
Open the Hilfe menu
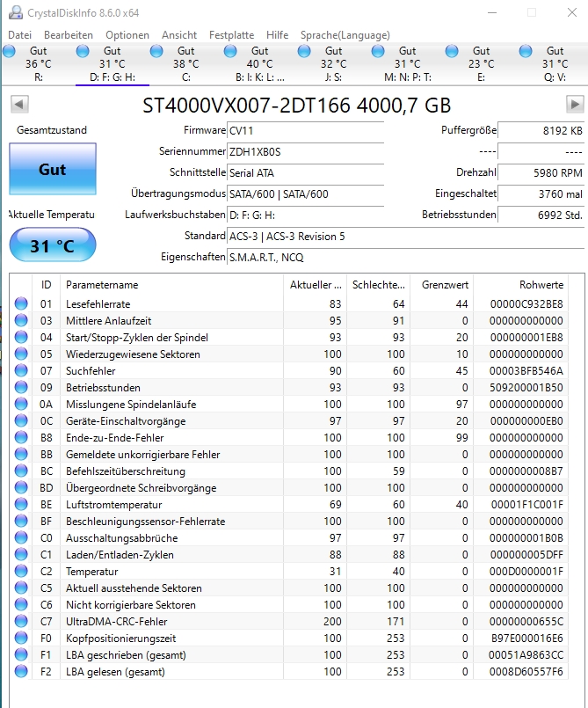coord(277,35)
